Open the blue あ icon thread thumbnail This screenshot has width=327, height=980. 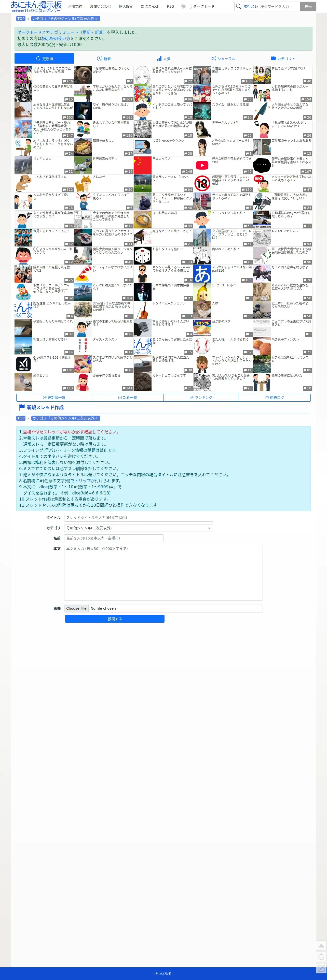click(202, 273)
